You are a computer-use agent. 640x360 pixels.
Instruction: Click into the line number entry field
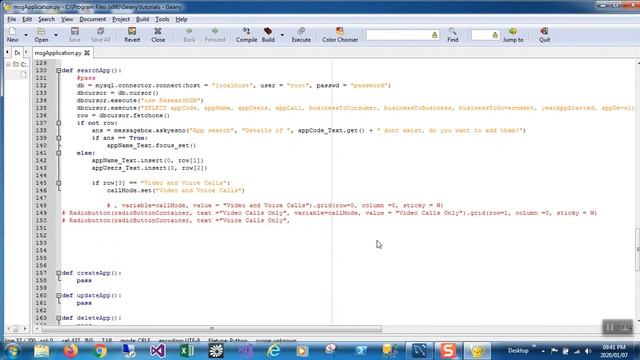click(481, 35)
